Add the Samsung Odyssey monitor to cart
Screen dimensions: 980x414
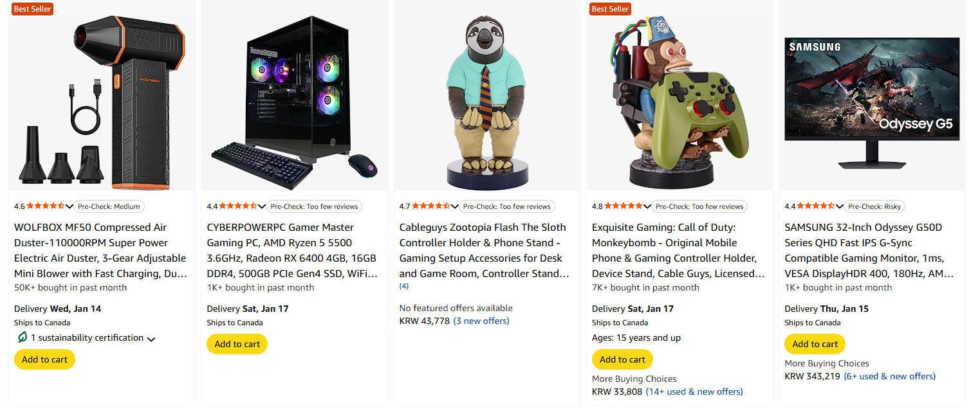[x=815, y=344]
